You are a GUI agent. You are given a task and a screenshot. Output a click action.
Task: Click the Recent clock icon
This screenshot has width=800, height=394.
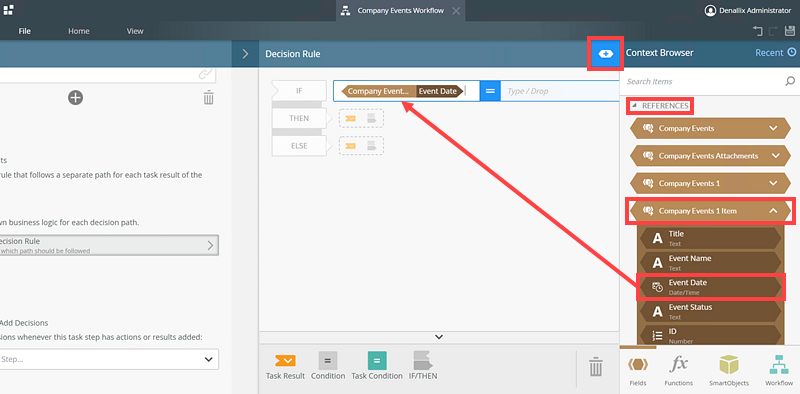pos(791,52)
